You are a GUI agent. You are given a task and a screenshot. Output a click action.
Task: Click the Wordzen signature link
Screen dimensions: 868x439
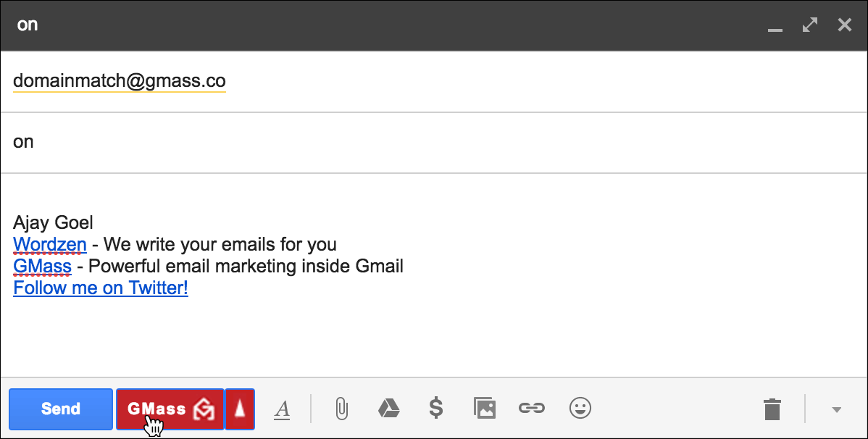pyautogui.click(x=50, y=244)
